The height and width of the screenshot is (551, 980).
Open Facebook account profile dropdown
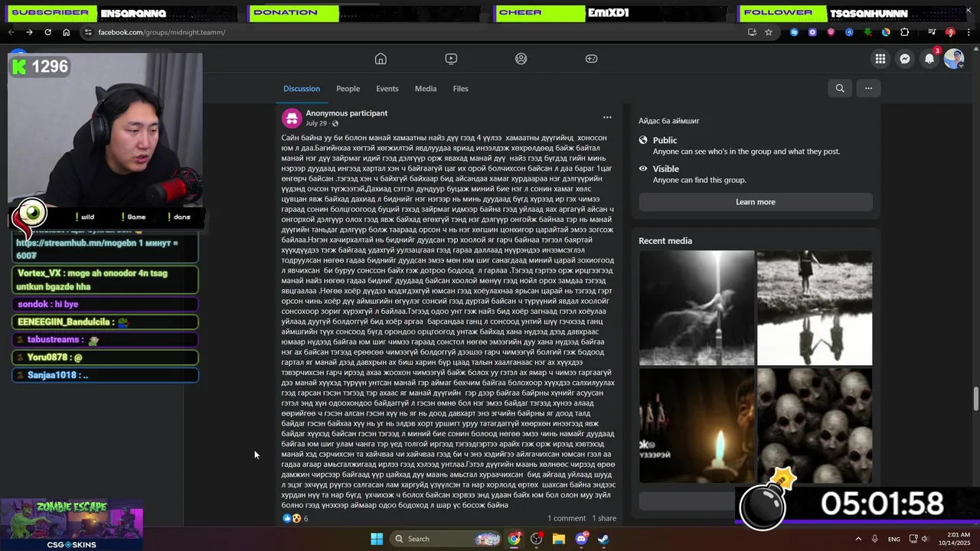[x=954, y=59]
